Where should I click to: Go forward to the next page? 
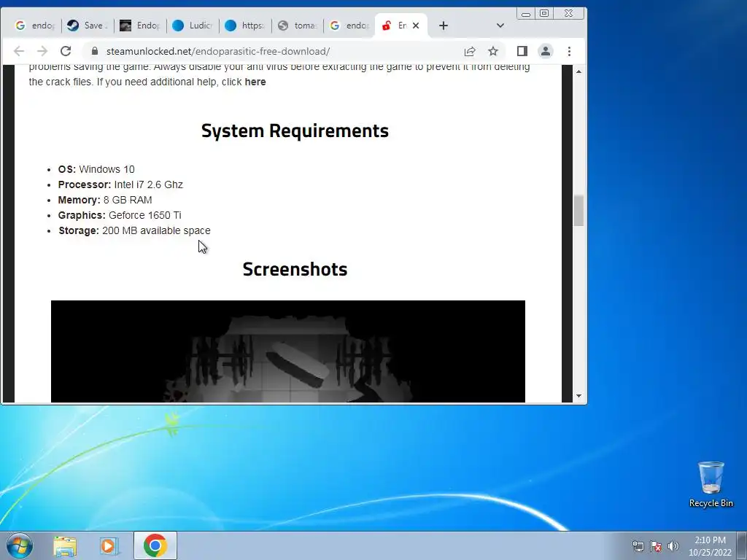[x=42, y=52]
